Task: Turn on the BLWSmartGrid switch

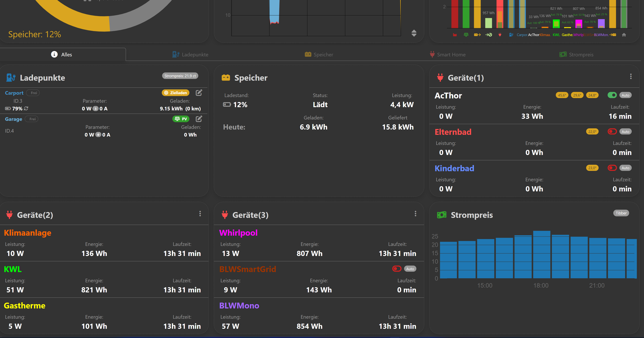Action: click(x=397, y=269)
